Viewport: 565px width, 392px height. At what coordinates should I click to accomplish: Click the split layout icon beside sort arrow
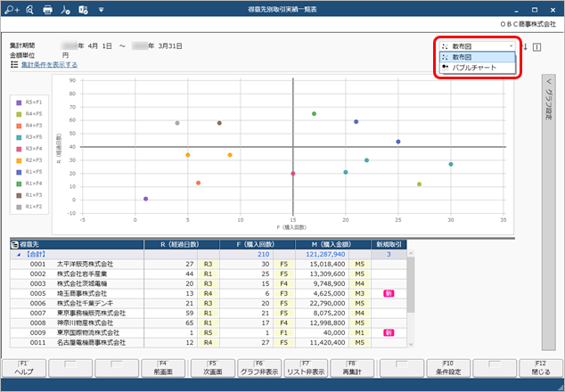536,47
